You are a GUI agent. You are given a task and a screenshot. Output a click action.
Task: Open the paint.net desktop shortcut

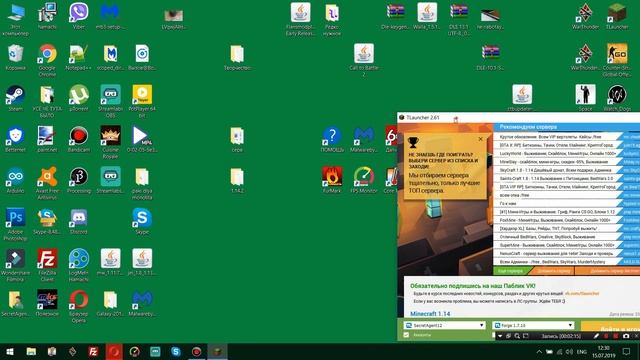[x=47, y=139]
